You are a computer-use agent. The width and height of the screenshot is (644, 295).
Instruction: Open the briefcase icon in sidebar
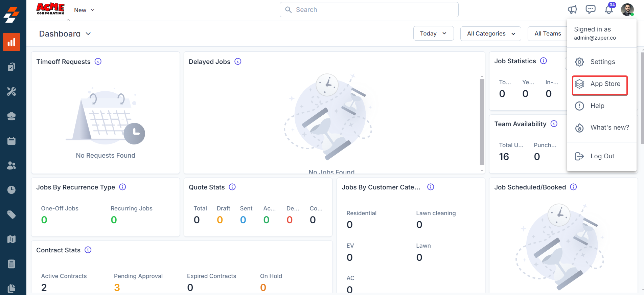pyautogui.click(x=11, y=116)
